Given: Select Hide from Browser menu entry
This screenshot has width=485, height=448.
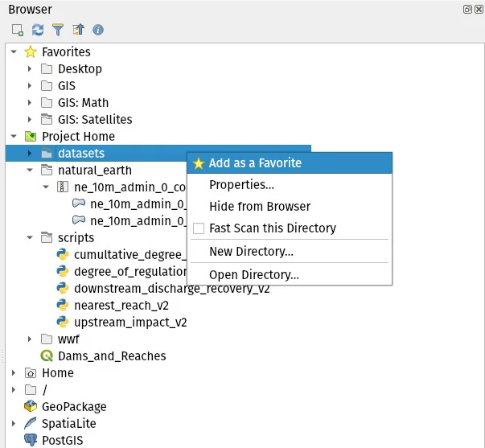Looking at the screenshot, I should 259,207.
